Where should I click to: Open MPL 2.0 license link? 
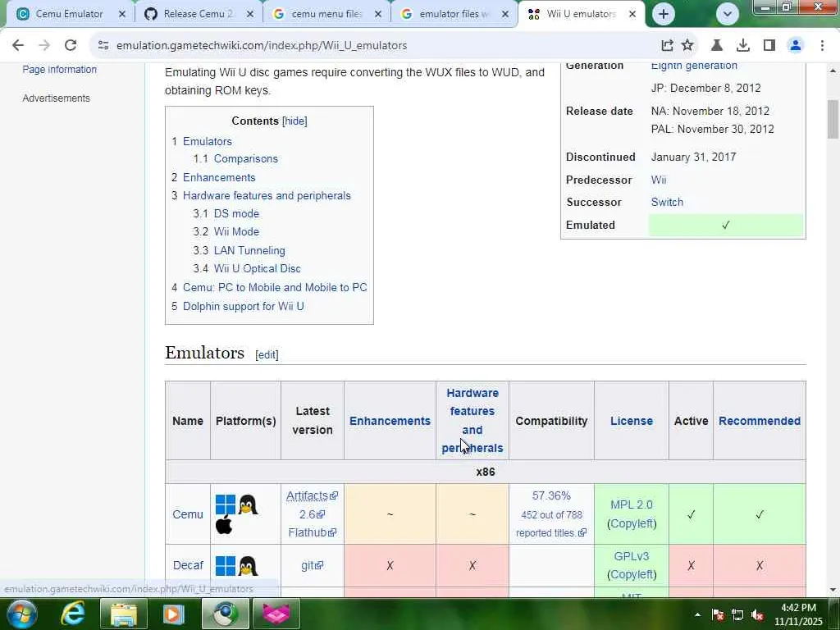tap(632, 505)
